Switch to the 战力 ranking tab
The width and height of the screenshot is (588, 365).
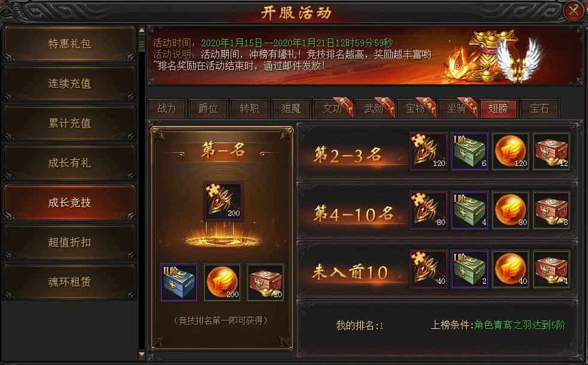166,109
